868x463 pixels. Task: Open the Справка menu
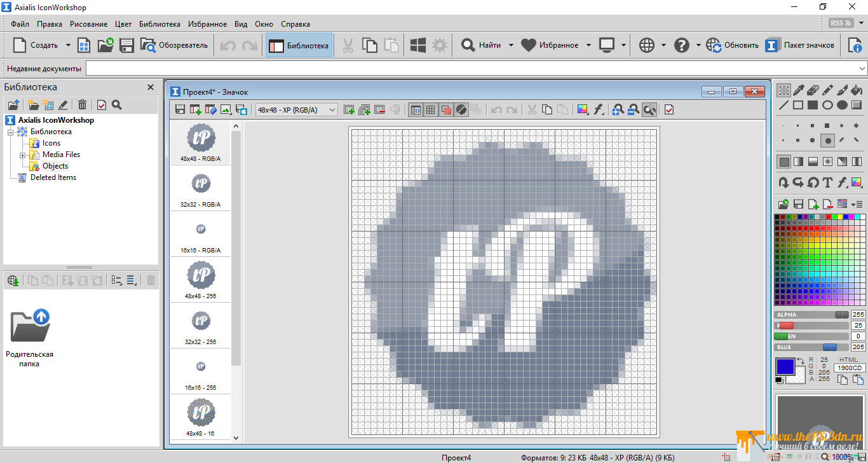(295, 24)
